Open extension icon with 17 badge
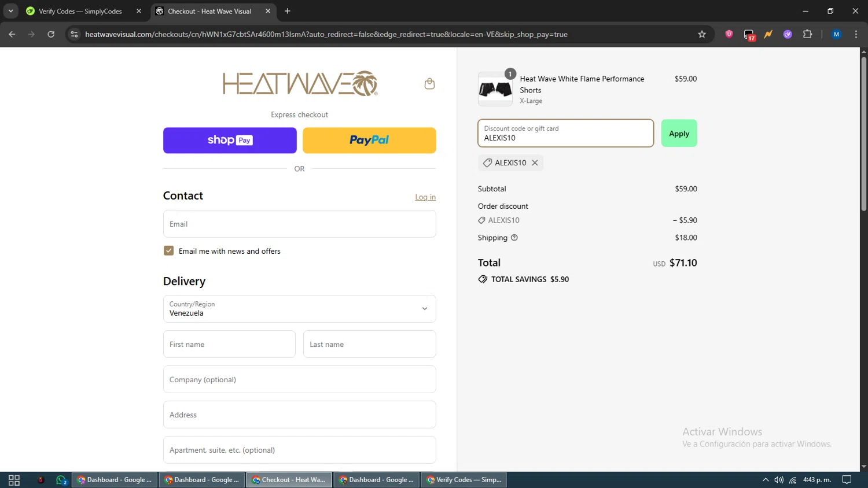This screenshot has width=868, height=488. click(x=749, y=35)
